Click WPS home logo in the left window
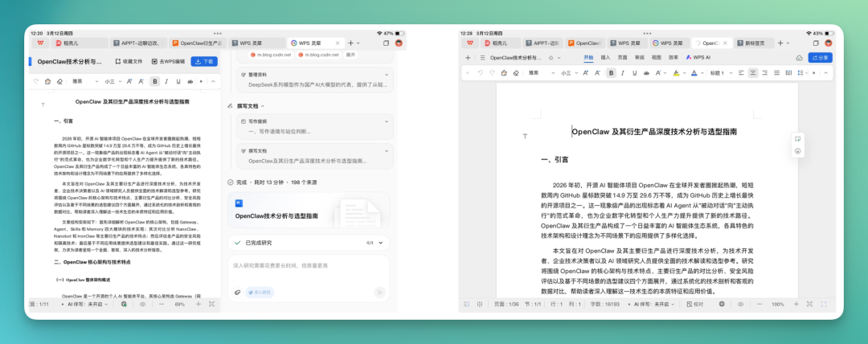The width and height of the screenshot is (868, 344). [40, 43]
